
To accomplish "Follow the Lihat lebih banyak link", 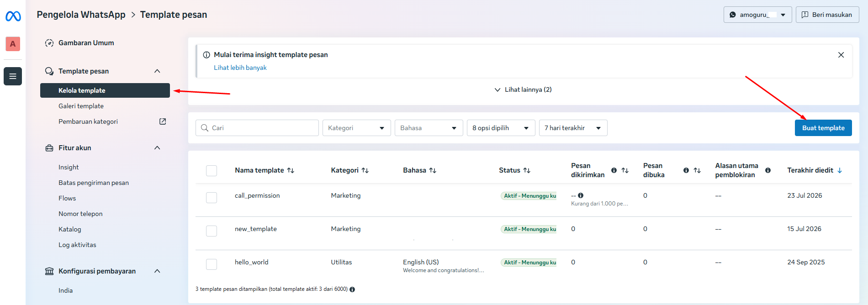I will point(240,68).
